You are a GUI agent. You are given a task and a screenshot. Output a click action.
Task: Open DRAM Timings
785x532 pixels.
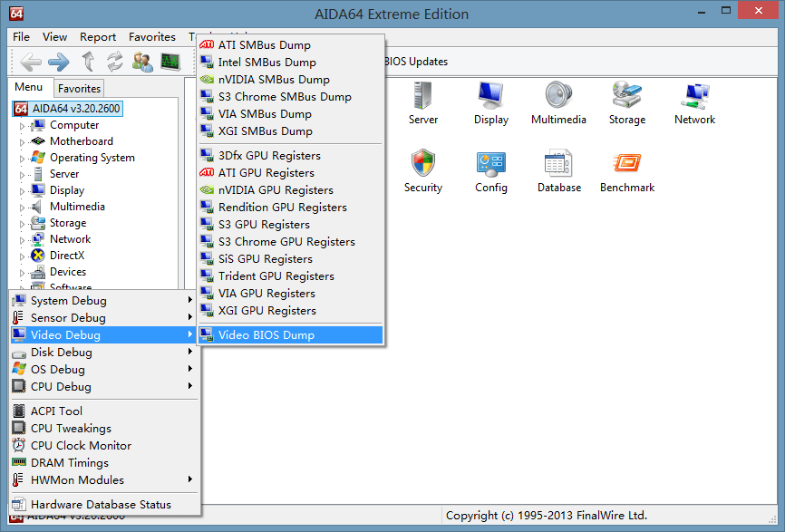point(104,463)
